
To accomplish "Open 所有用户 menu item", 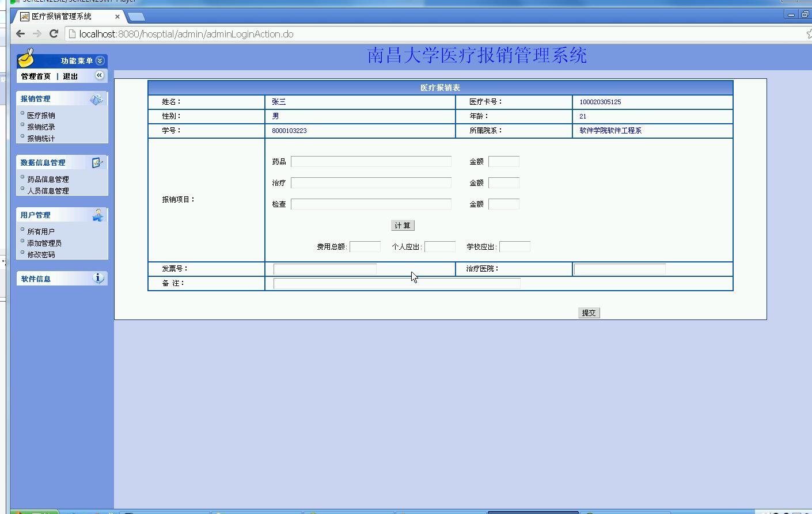I will (41, 232).
